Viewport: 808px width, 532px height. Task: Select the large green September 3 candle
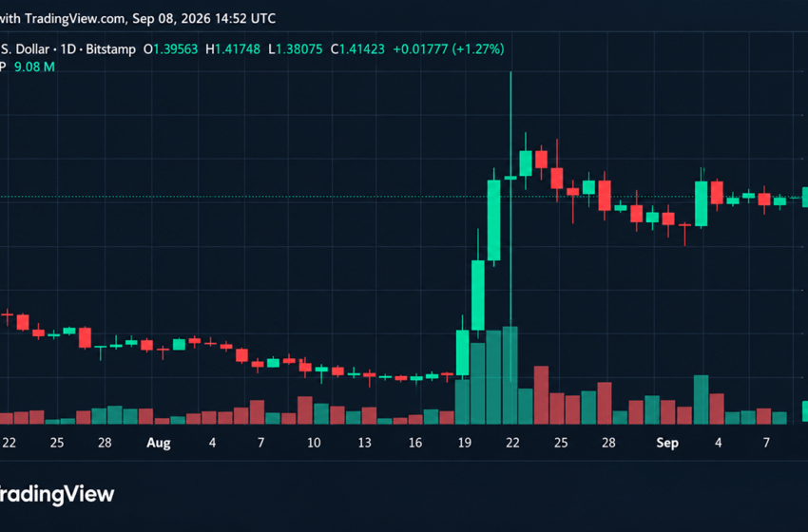702,203
